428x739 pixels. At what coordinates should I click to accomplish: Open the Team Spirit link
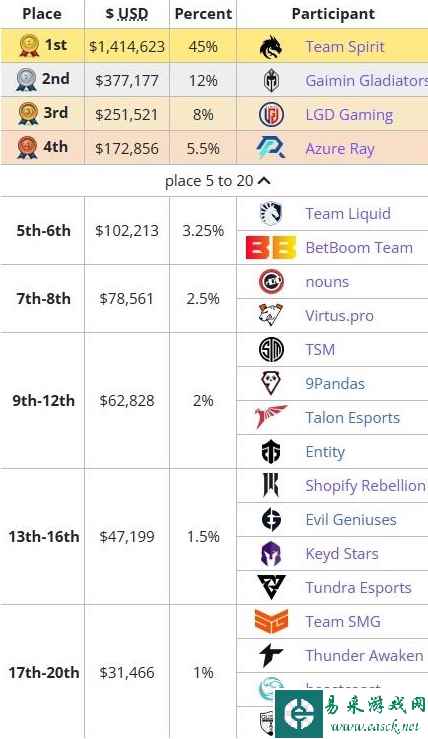click(345, 47)
